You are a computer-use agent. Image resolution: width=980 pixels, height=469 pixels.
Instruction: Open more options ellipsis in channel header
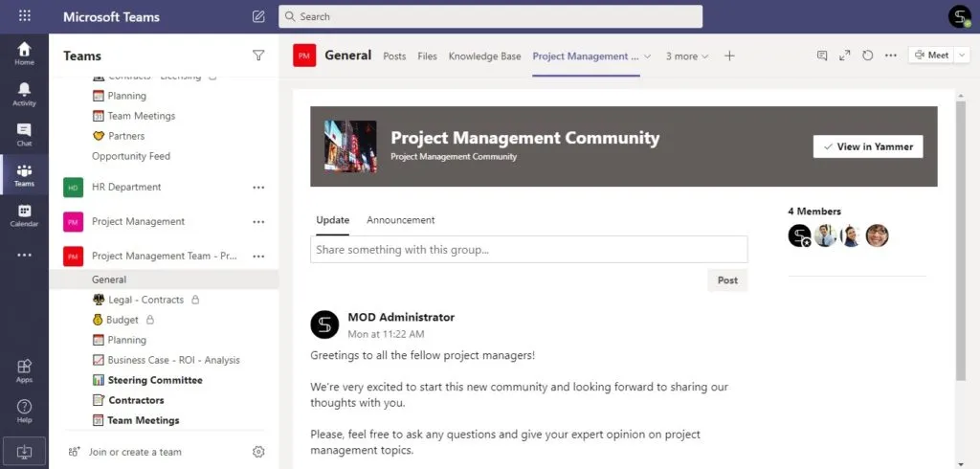(x=891, y=56)
